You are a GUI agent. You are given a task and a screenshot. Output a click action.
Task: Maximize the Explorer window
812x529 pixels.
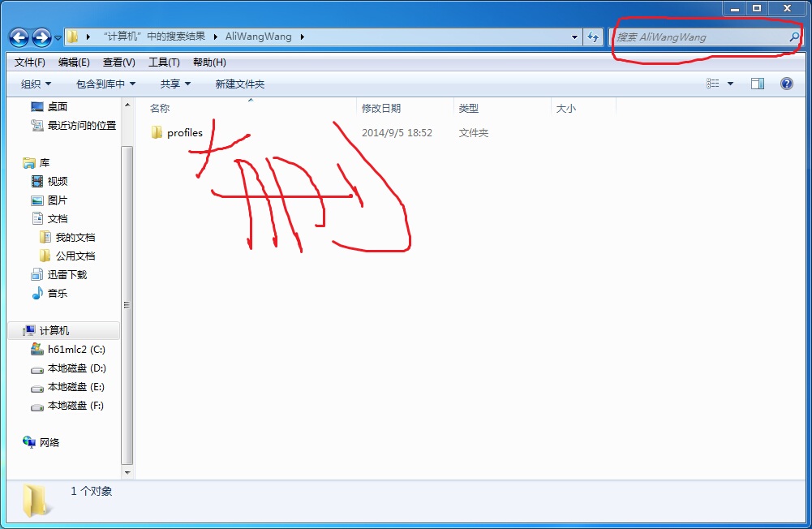(x=757, y=8)
